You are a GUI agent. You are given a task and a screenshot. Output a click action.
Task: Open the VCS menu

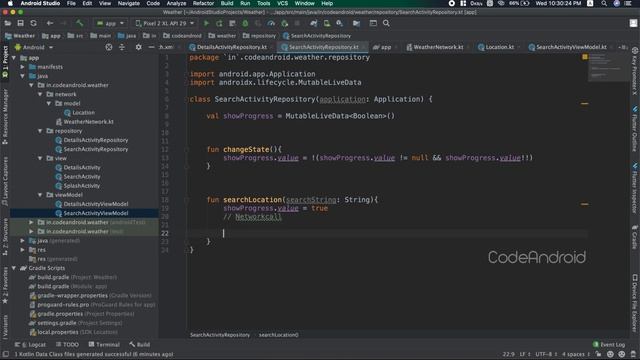pos(282,3)
